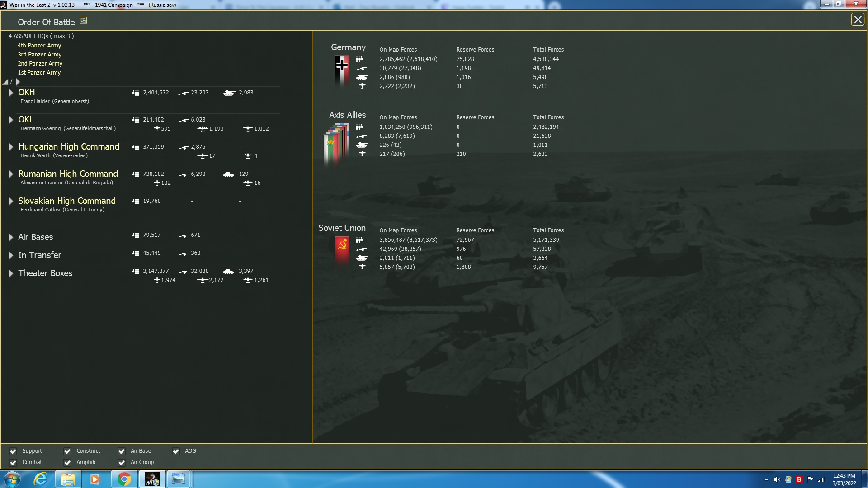This screenshot has height=488, width=868.
Task: Click Soviet Union tank icon
Action: click(x=362, y=258)
